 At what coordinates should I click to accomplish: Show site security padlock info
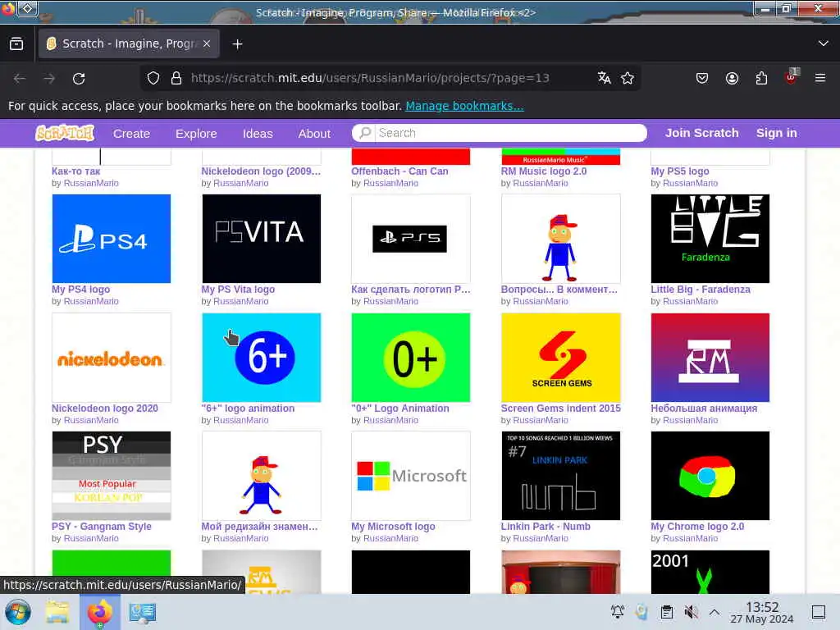point(176,78)
